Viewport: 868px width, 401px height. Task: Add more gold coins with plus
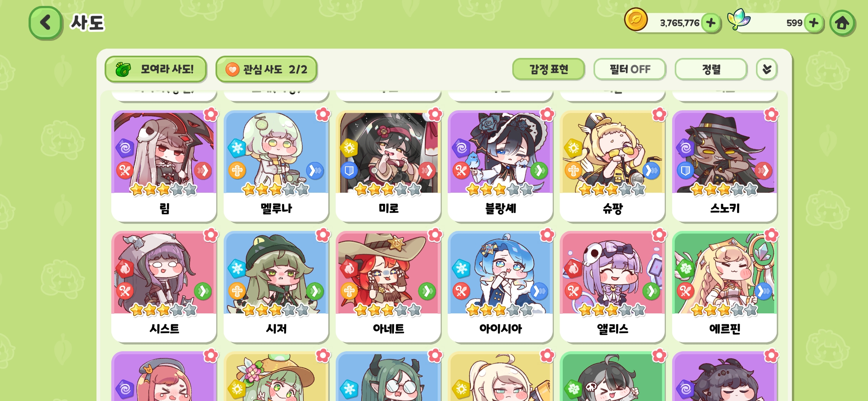click(x=711, y=23)
